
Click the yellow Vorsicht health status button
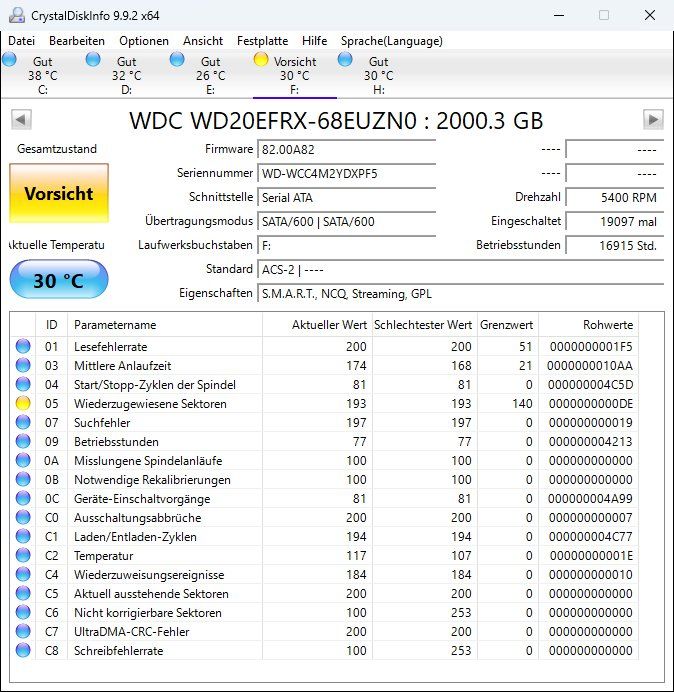pyautogui.click(x=59, y=193)
